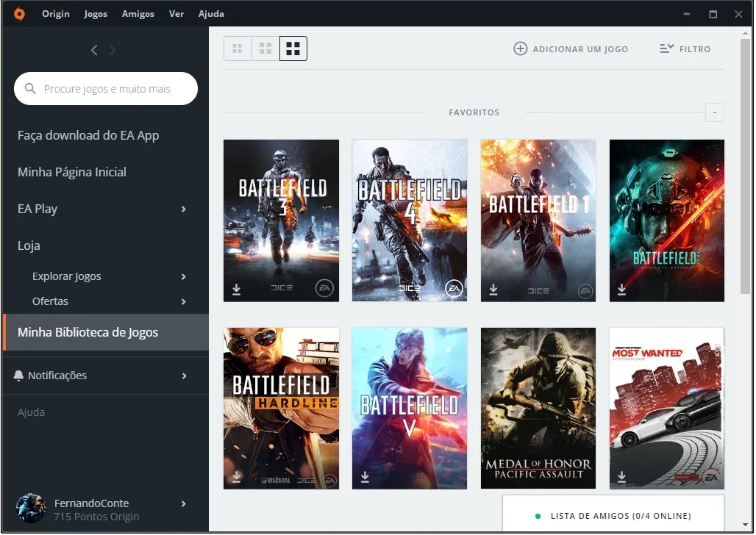Screen dimensions: 756x535
Task: Select the Battlefield Hardline cover
Action: [281, 409]
